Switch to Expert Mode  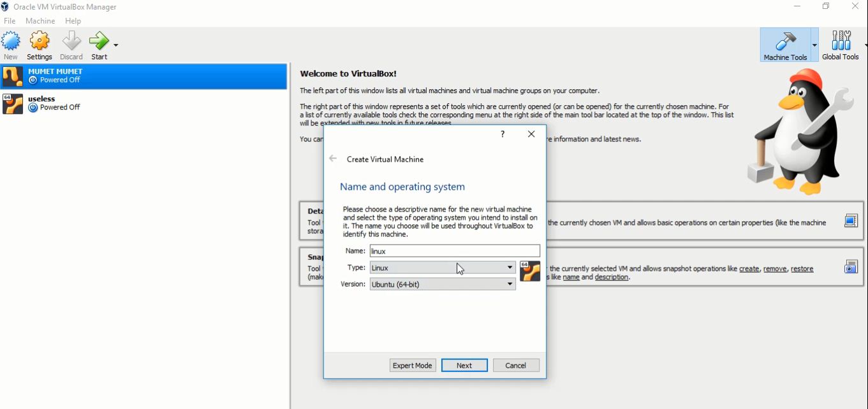[x=413, y=365]
